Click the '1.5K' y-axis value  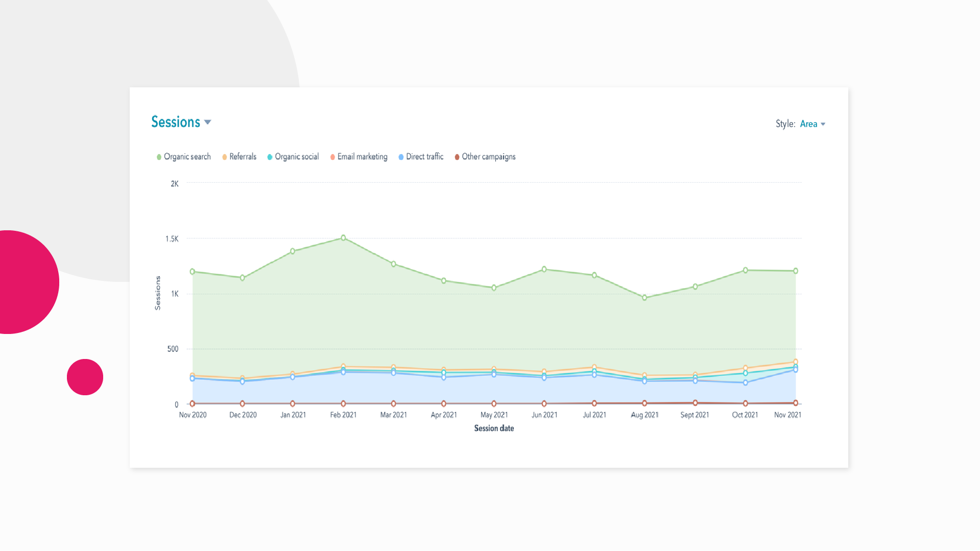pos(172,239)
